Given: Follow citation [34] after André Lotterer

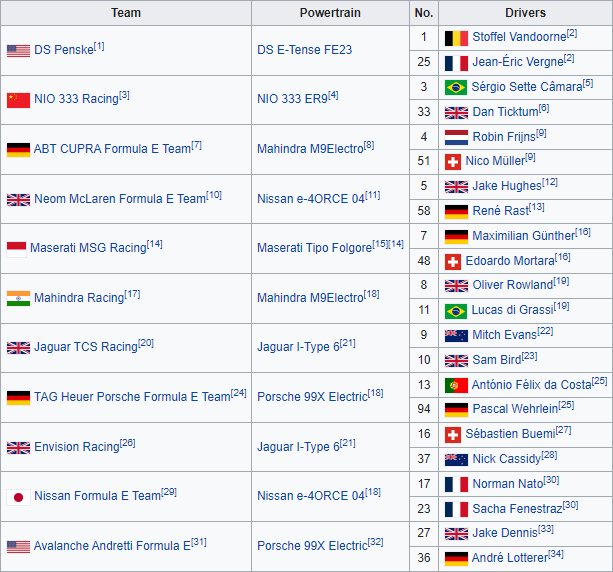Looking at the screenshot, I should click(556, 554).
